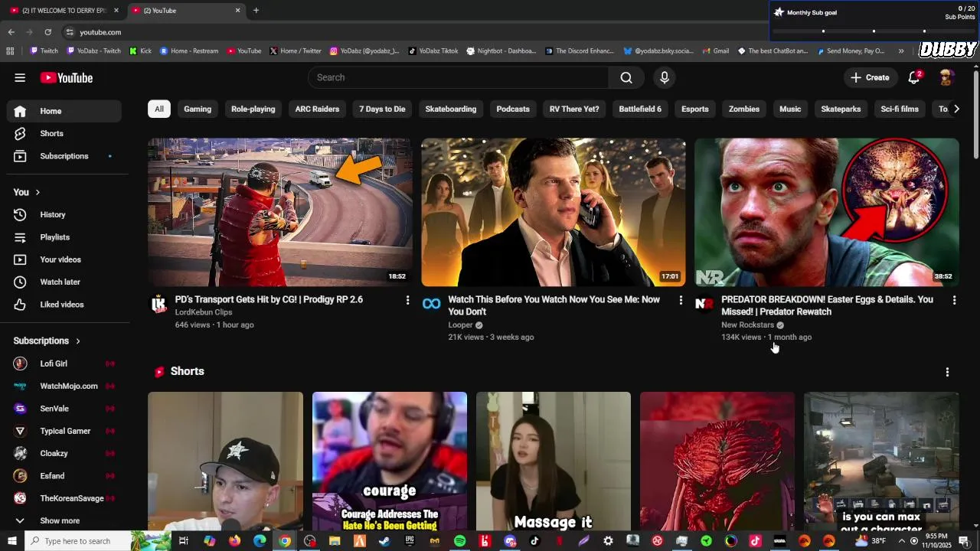Select the Zombies chip

click(744, 109)
